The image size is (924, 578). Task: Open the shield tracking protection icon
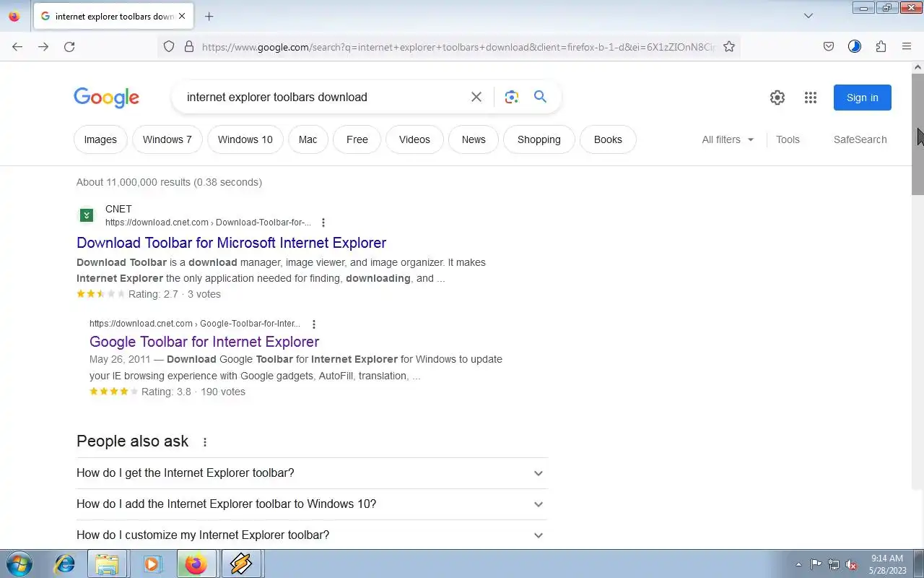pyautogui.click(x=169, y=46)
